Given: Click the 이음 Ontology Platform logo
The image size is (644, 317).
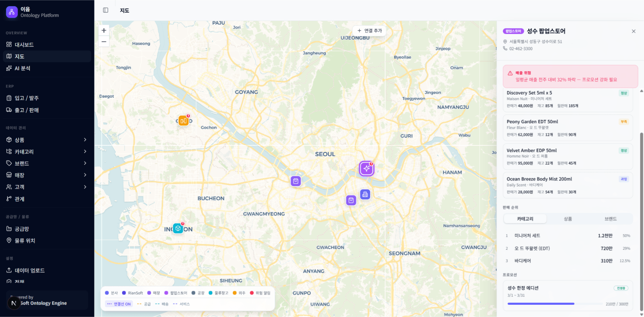Looking at the screenshot, I should tap(32, 12).
